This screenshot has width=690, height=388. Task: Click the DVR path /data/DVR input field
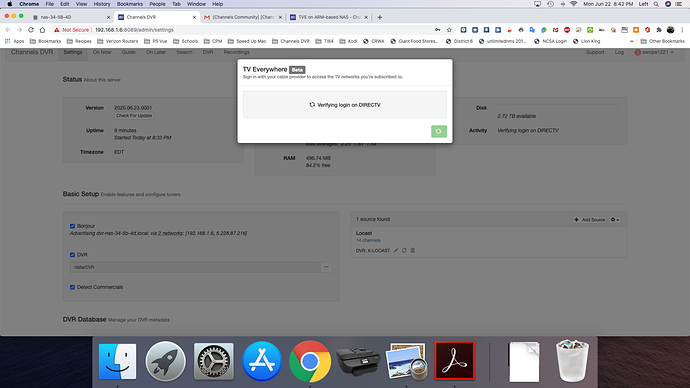click(x=195, y=267)
